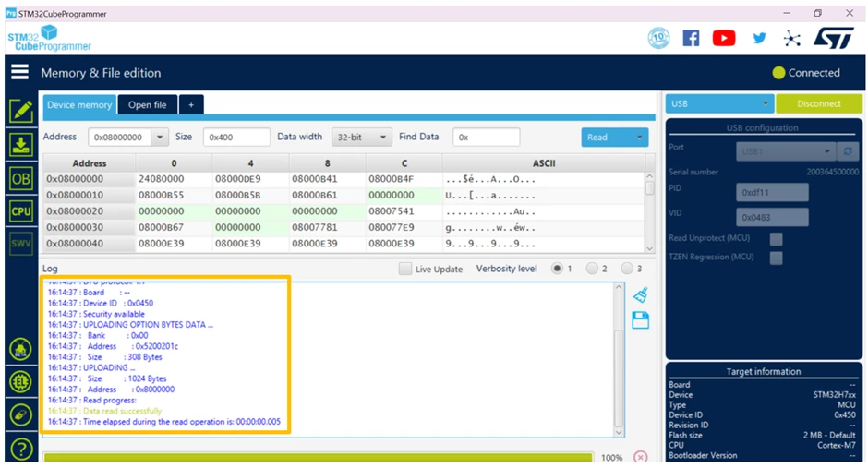Click the Find Data input field
This screenshot has height=468, width=868.
[486, 138]
